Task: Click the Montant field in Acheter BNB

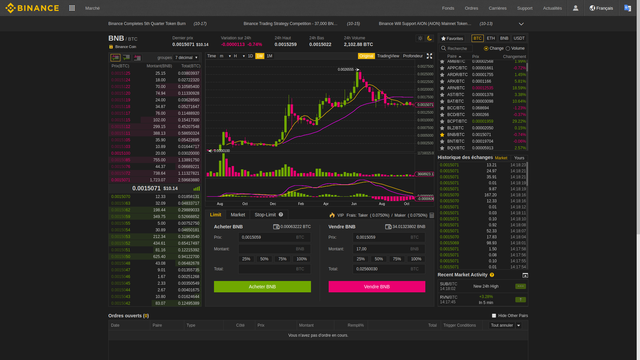Action: [274, 249]
